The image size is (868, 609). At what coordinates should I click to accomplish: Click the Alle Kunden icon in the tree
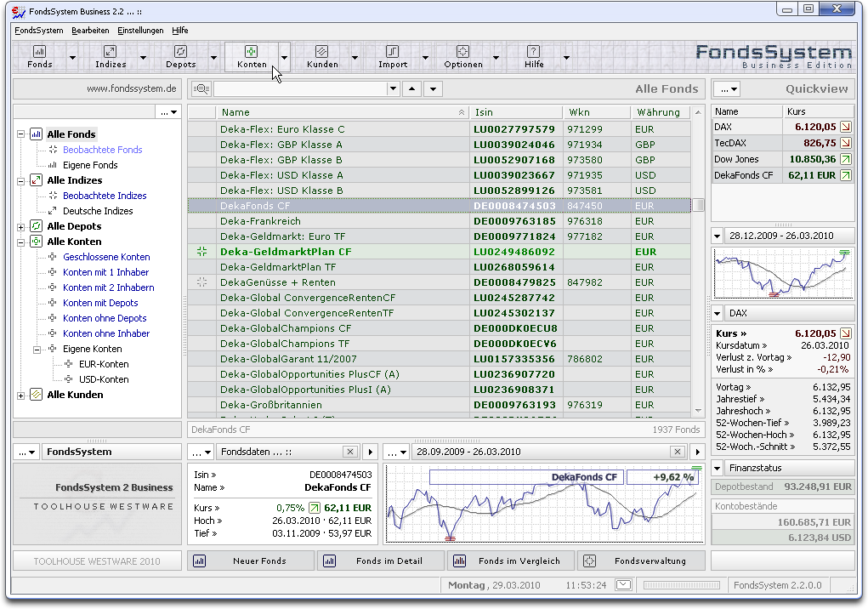coord(36,395)
